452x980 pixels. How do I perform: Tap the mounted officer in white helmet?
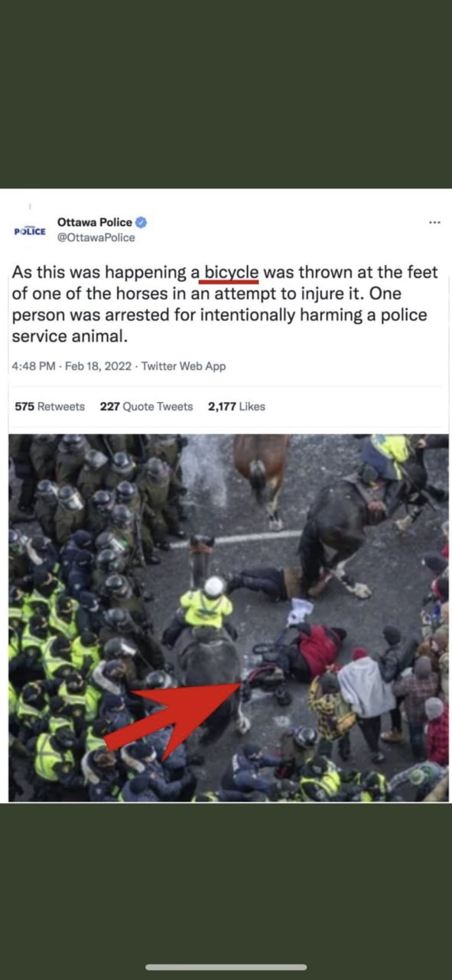click(206, 605)
